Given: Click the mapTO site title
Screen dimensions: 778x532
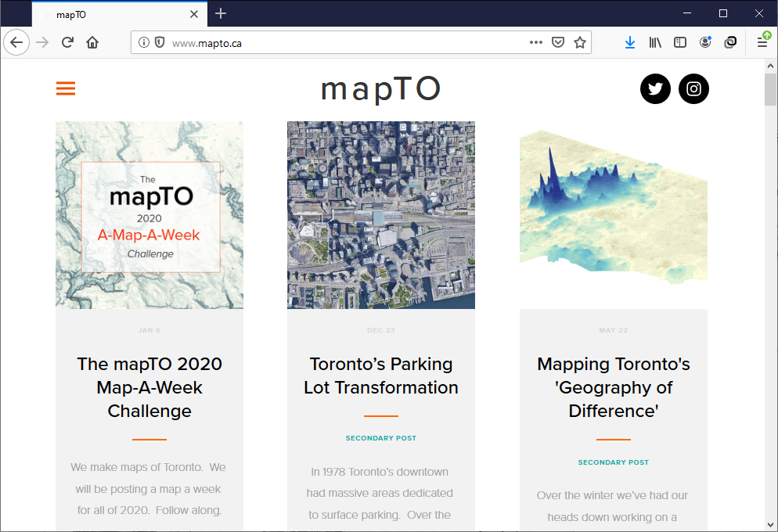Looking at the screenshot, I should (x=380, y=88).
